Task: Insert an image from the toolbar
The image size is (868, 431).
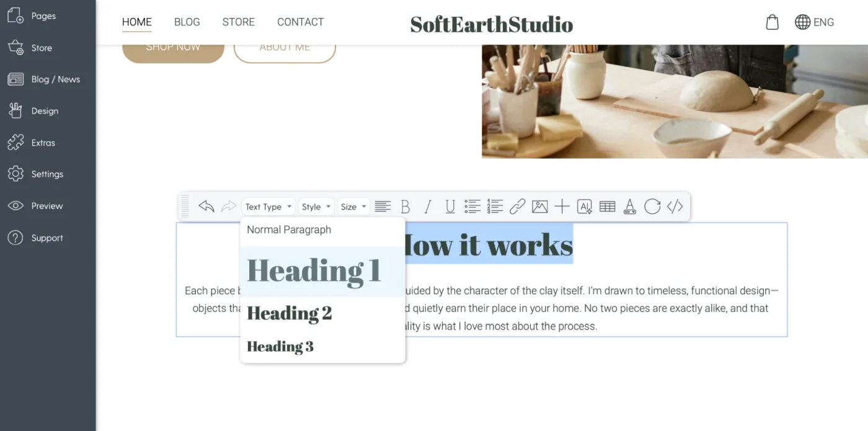Action: (540, 206)
